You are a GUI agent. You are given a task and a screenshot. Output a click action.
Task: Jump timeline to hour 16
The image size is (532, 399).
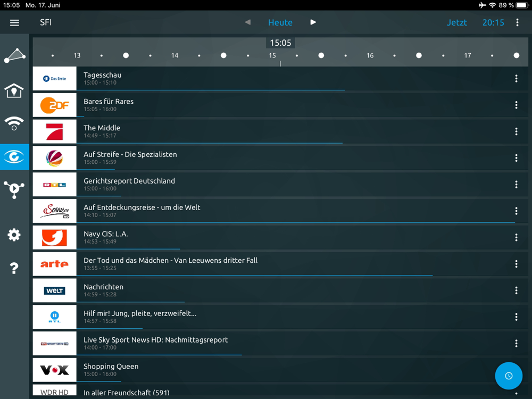coord(370,55)
